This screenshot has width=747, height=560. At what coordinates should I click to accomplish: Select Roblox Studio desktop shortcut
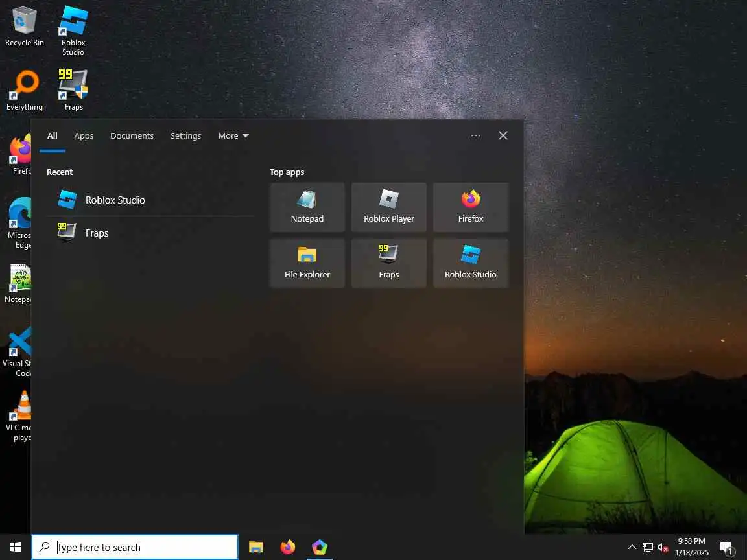click(x=73, y=31)
